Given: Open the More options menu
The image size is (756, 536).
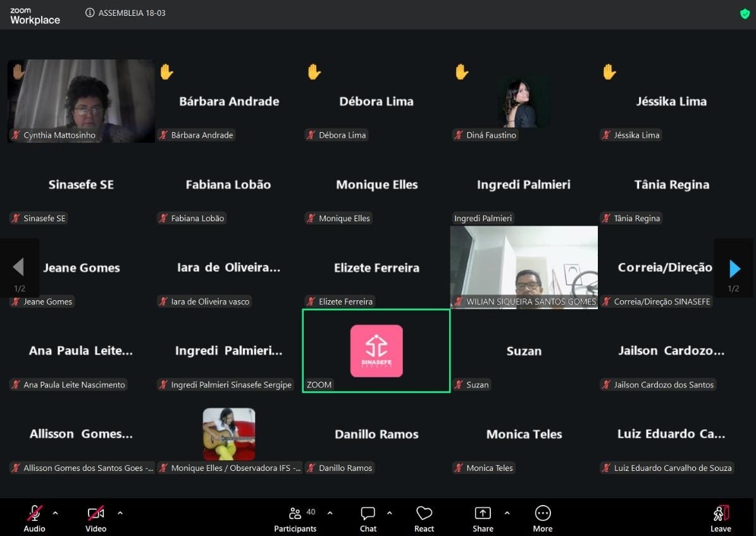Looking at the screenshot, I should coord(542,518).
